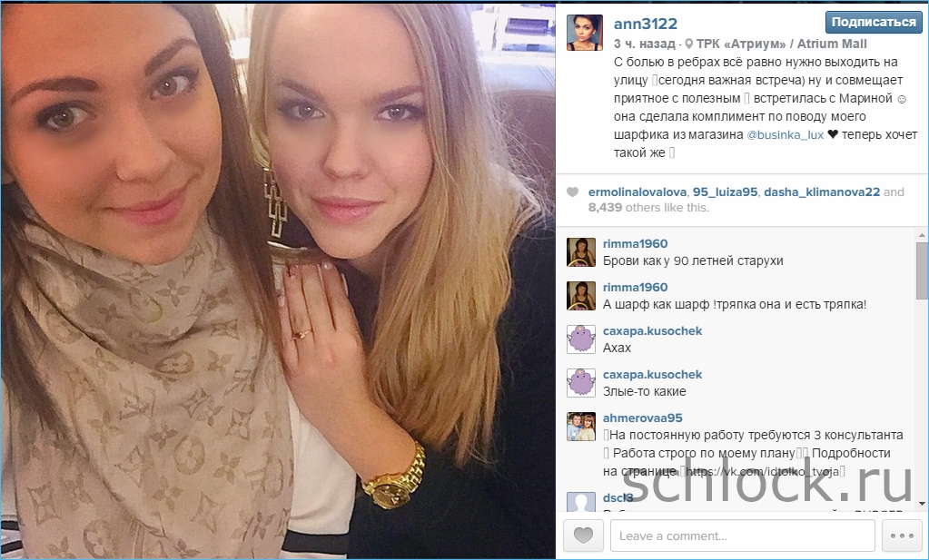Open the three-dots more options button
The width and height of the screenshot is (929, 560).
[902, 535]
